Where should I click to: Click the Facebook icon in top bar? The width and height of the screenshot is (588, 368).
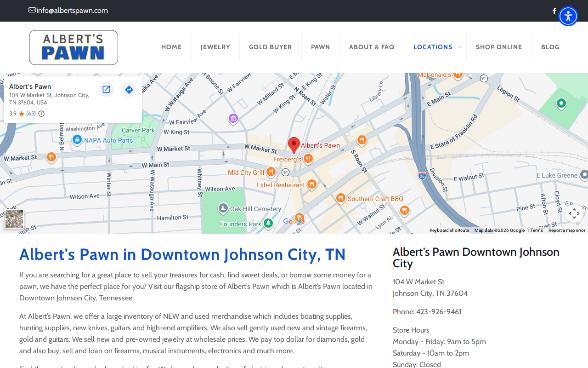[554, 11]
